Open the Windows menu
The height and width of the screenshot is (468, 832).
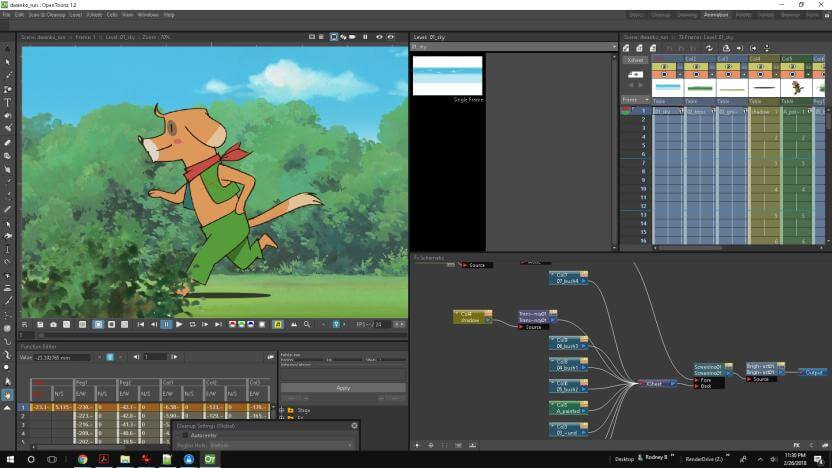click(148, 15)
